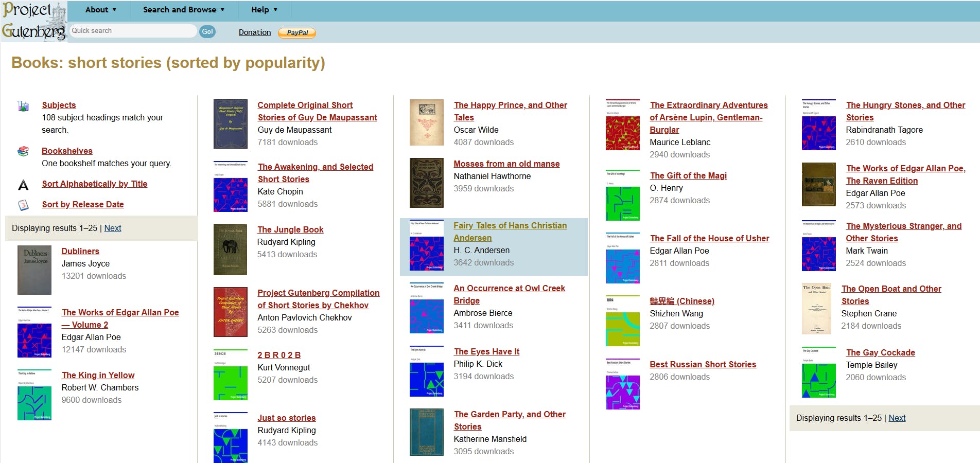The image size is (980, 463).
Task: Open The Happy Prince, and Other Tales
Action: [x=511, y=111]
